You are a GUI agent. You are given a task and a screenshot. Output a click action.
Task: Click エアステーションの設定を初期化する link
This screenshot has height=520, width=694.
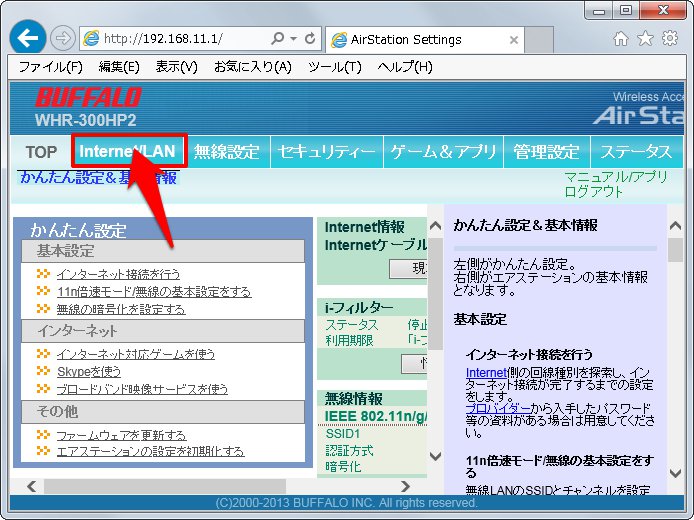point(150,451)
